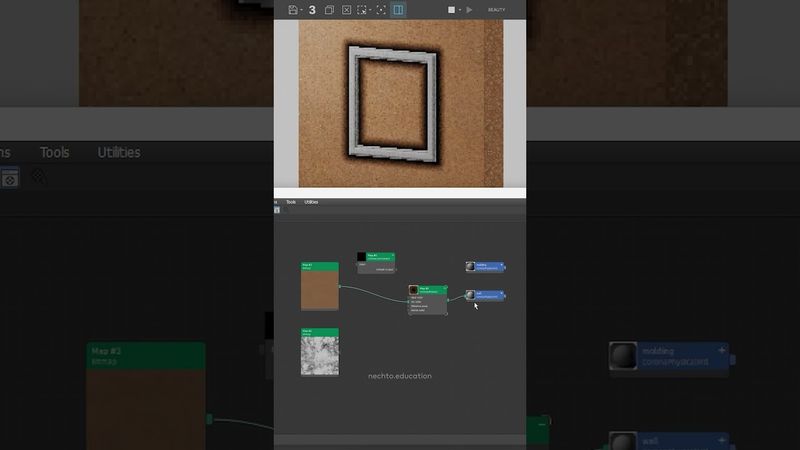800x450 pixels.
Task: Open the save options dropdown arrow
Action: [x=301, y=10]
